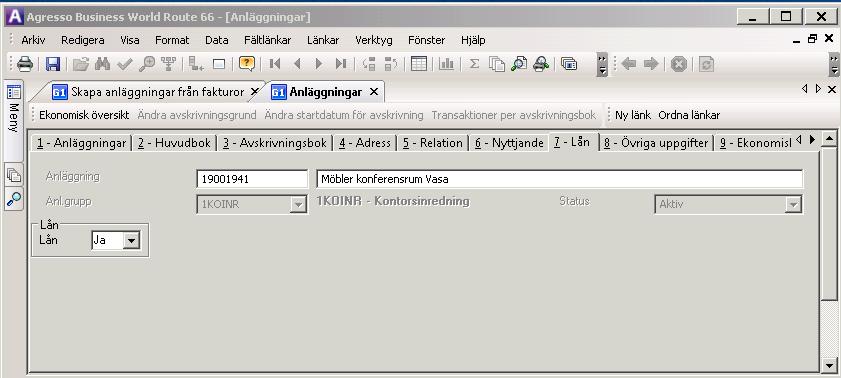
Task: Click the bar chart toolbar icon
Action: [446, 64]
